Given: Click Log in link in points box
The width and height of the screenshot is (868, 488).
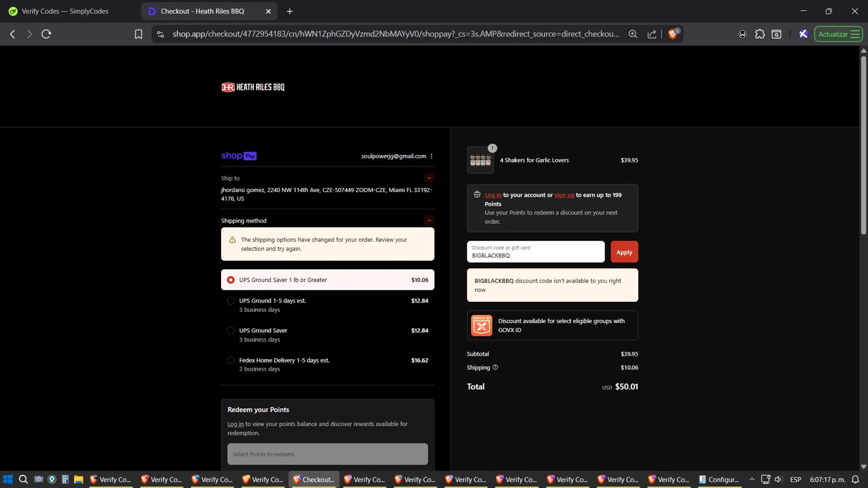Looking at the screenshot, I should click(493, 195).
